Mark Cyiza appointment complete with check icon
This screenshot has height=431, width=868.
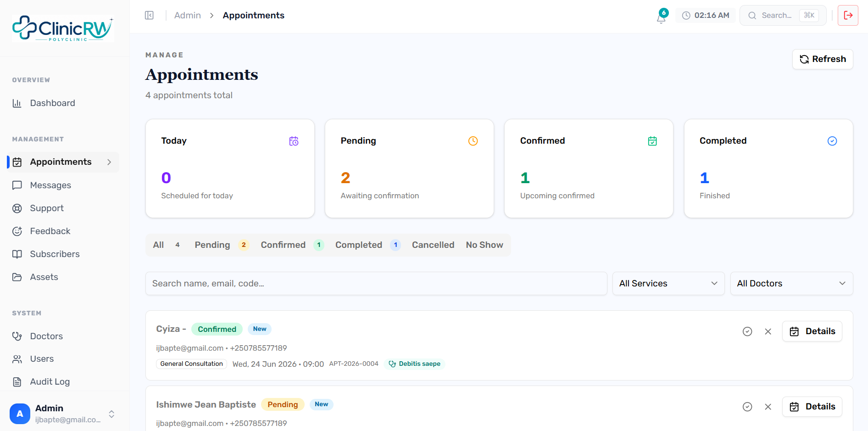pos(747,331)
